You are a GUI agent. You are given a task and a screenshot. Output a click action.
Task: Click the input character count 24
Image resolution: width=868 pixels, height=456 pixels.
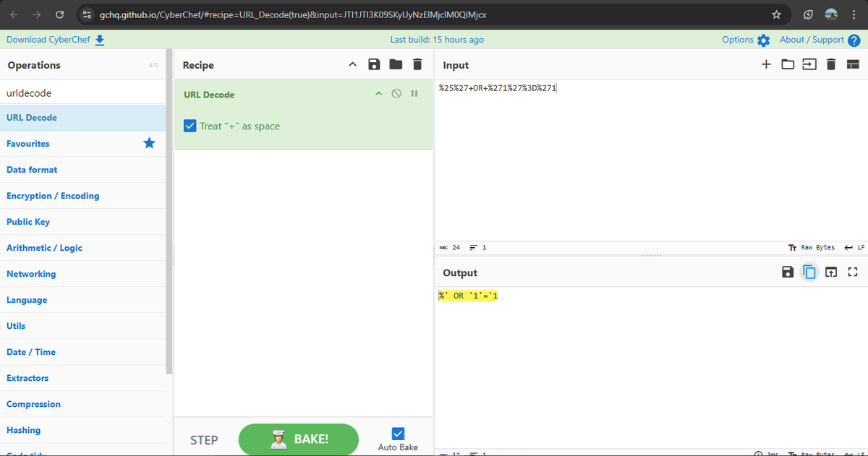450,247
